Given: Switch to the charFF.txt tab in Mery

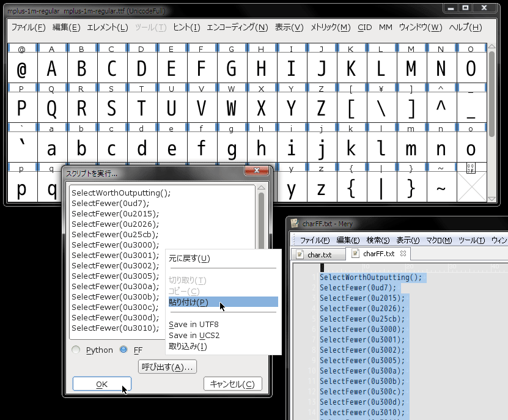Looking at the screenshot, I should coord(378,254).
